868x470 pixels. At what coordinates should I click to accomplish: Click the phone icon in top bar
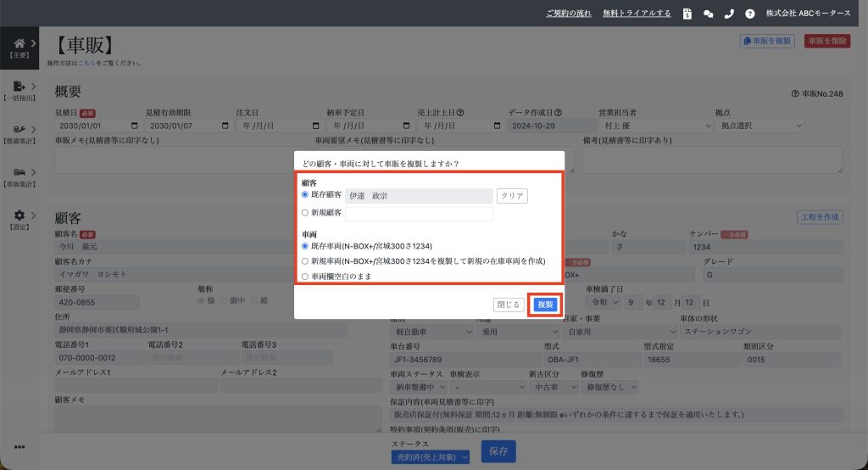[729, 14]
